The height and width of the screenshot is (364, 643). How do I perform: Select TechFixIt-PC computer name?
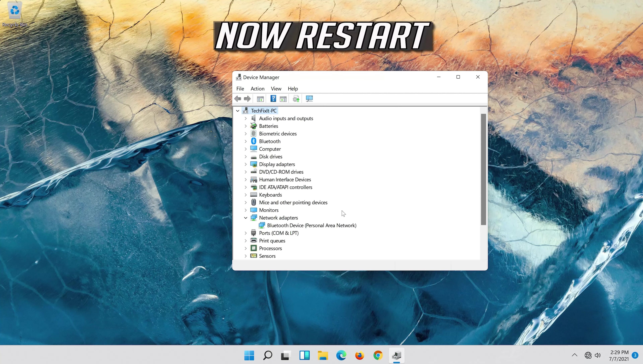[x=264, y=111]
